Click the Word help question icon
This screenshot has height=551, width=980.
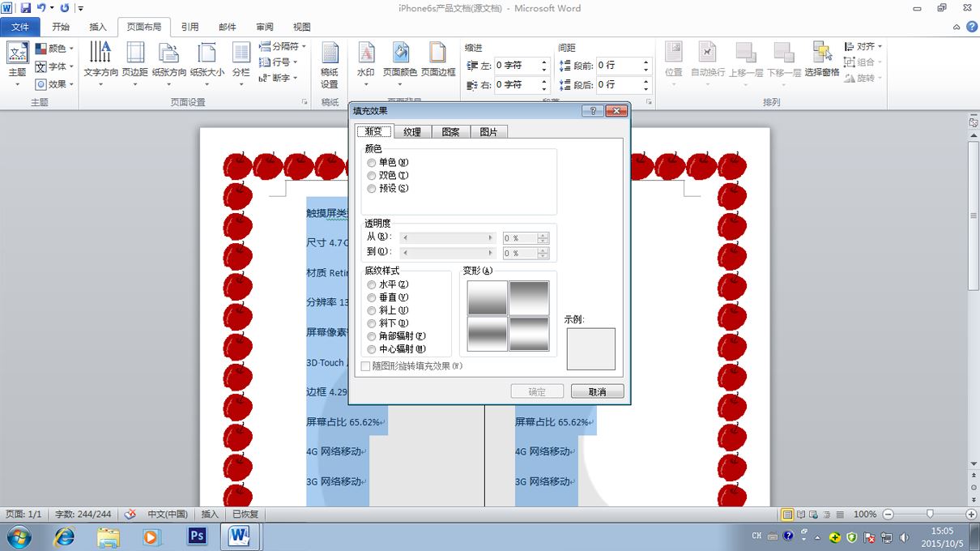coord(972,27)
